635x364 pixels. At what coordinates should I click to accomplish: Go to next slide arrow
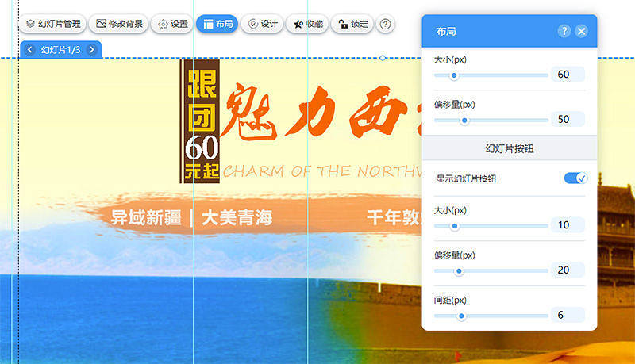(x=92, y=50)
